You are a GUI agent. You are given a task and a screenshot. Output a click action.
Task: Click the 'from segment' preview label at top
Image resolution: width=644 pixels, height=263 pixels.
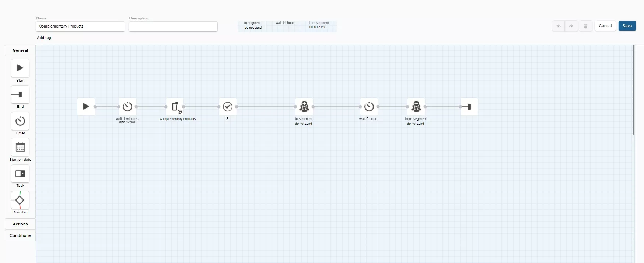coord(319,23)
